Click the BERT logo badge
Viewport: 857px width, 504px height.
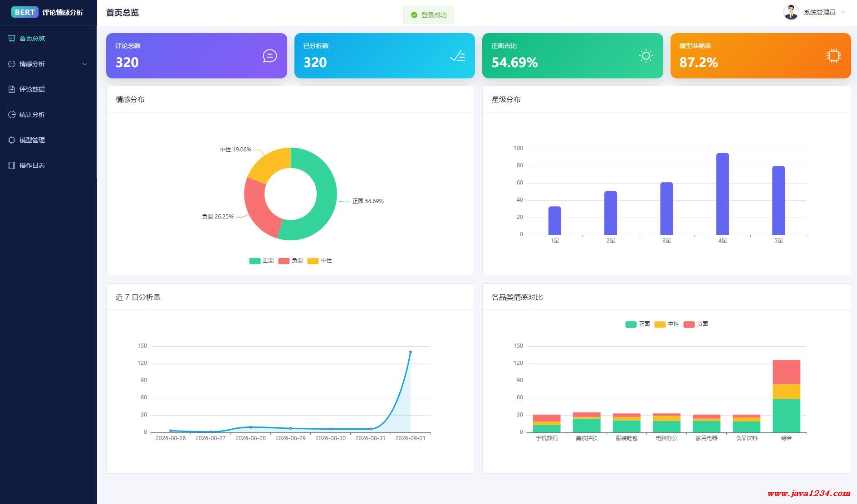pos(25,12)
